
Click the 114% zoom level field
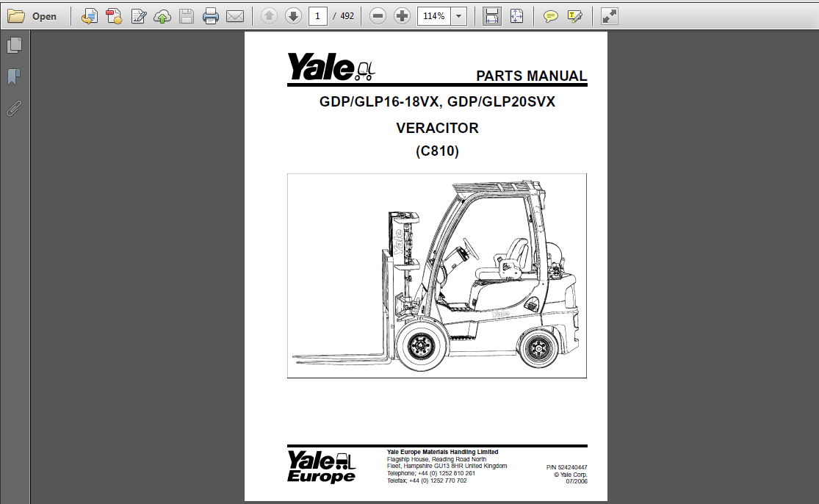[433, 16]
